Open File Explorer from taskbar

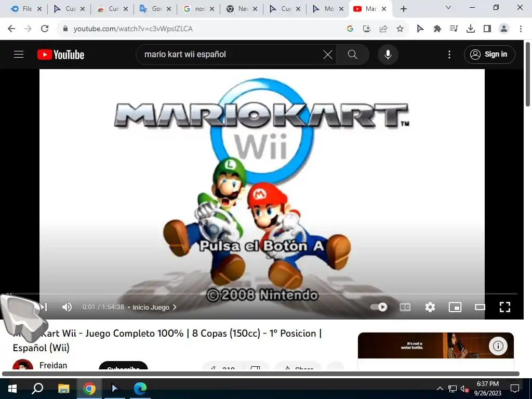click(x=63, y=389)
